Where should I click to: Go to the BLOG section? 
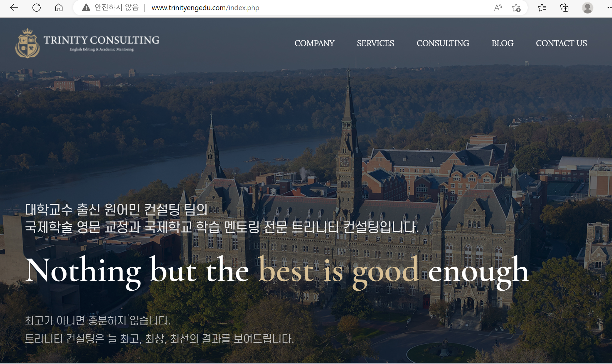point(502,43)
